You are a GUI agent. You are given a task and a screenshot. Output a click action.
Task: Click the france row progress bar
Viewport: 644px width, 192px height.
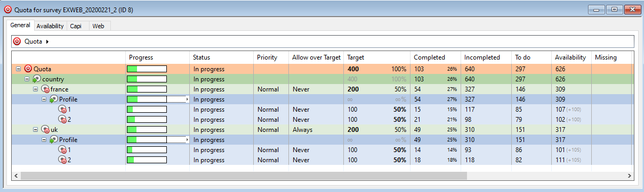pyautogui.click(x=147, y=89)
